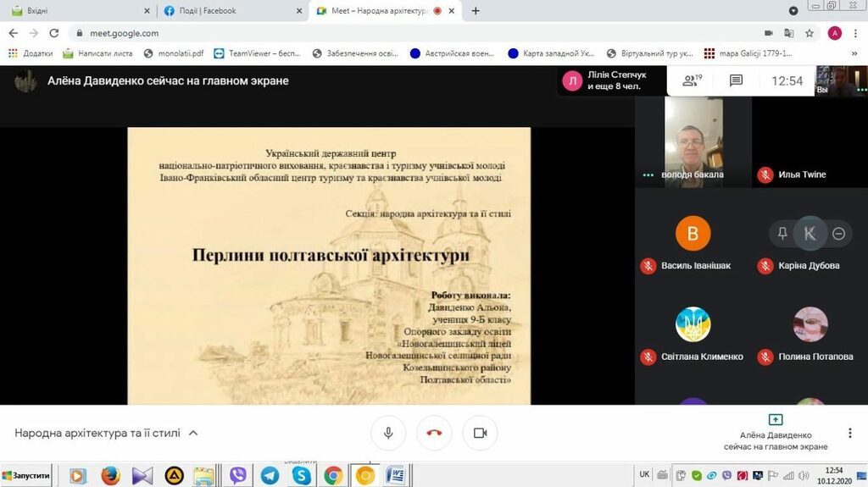
Task: Open the meeting chat panel
Action: pyautogui.click(x=736, y=80)
